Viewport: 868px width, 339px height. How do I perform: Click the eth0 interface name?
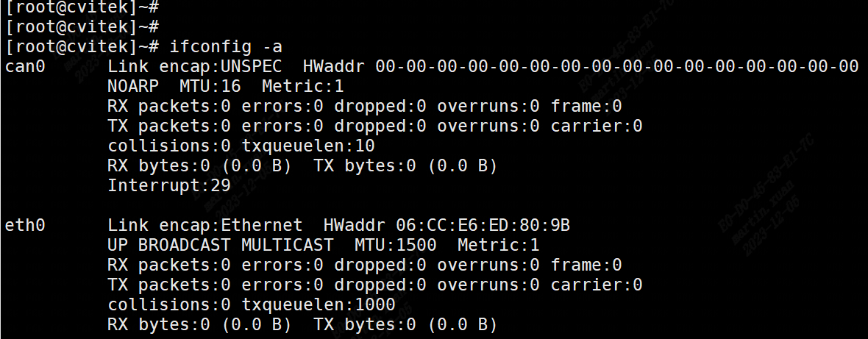[25, 225]
